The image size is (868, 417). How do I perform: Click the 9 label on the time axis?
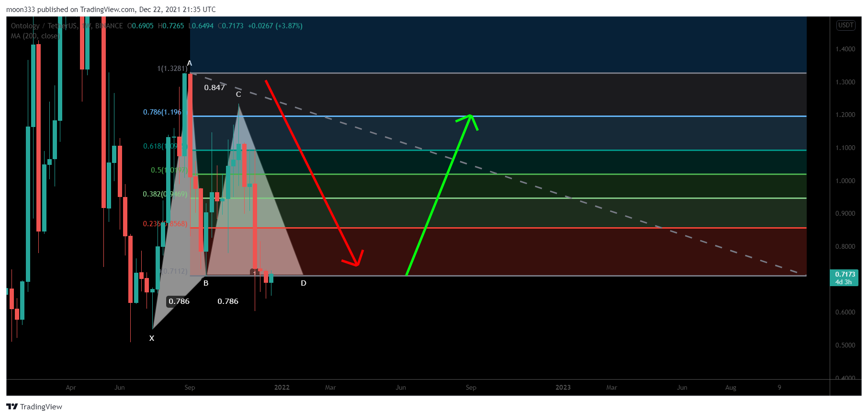point(779,387)
